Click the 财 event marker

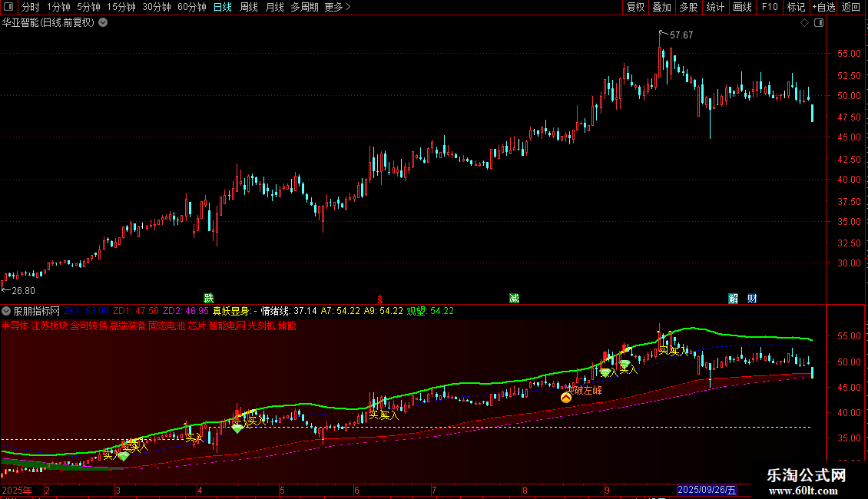(x=752, y=298)
